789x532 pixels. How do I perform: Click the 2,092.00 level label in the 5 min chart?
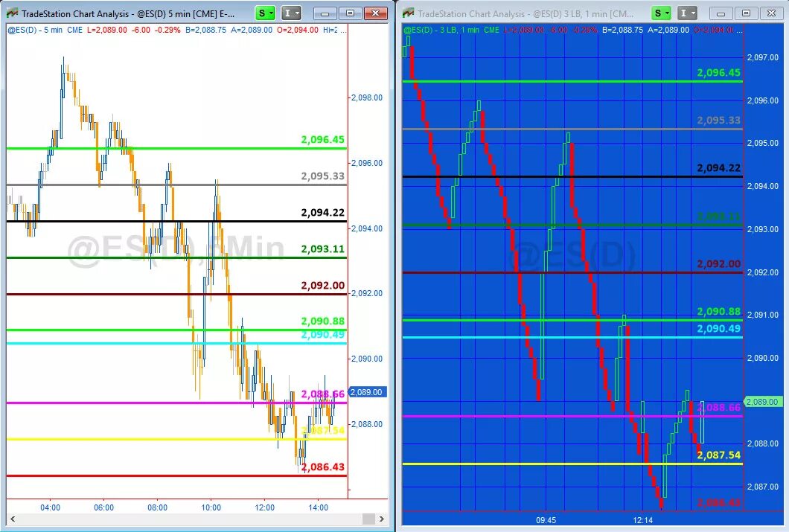point(322,286)
